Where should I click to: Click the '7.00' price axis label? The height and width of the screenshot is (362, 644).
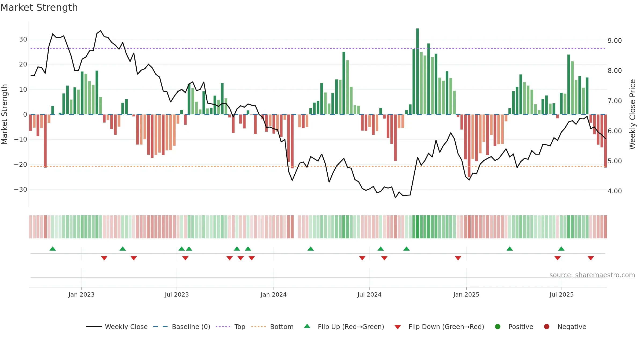point(615,101)
